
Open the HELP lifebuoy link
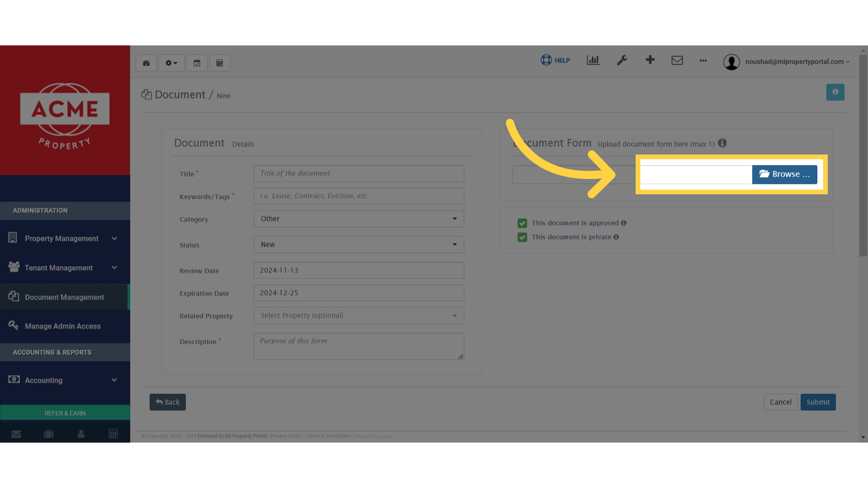pos(555,60)
